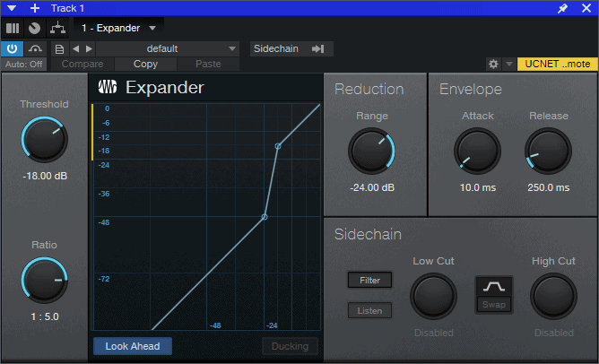Click the automation curve icon
Viewport: 599px width, 364px height.
coord(36,48)
